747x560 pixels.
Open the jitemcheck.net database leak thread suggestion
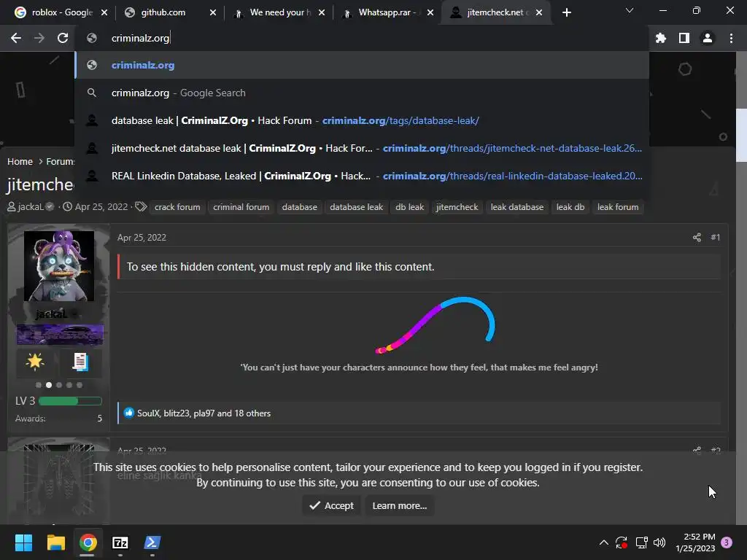[362, 148]
